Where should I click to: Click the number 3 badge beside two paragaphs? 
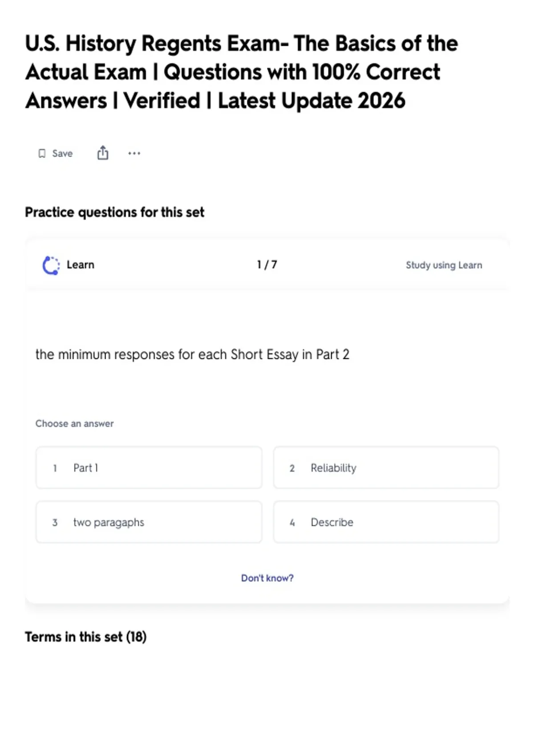tap(55, 523)
